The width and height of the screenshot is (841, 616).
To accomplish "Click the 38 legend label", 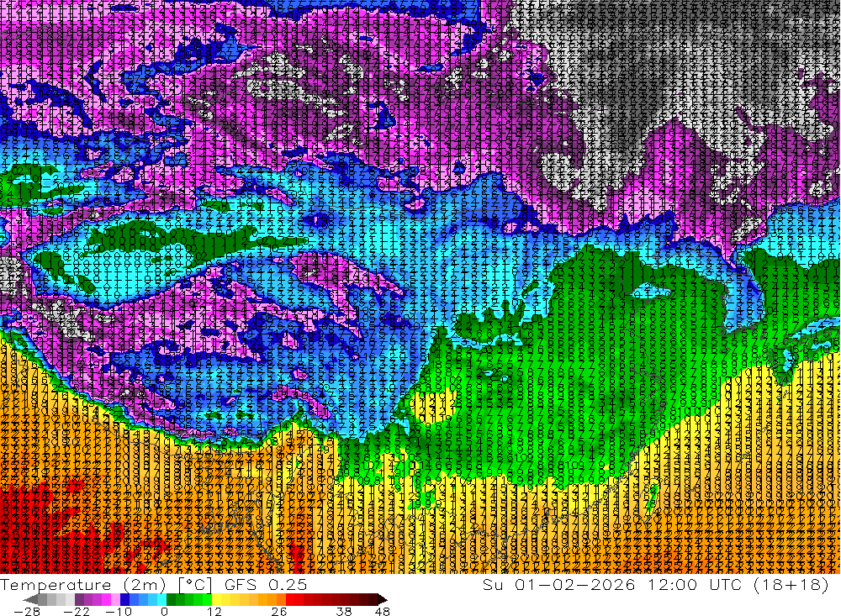I will click(344, 611).
